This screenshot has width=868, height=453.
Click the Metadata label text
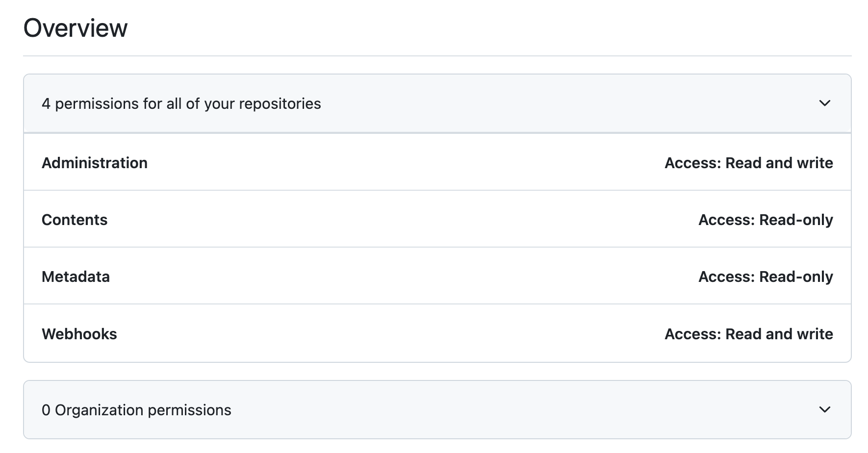[x=76, y=277]
